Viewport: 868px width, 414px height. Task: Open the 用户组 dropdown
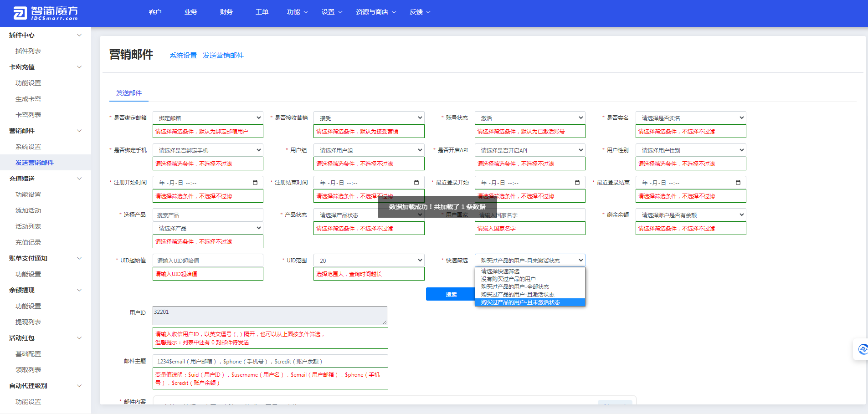click(x=369, y=150)
